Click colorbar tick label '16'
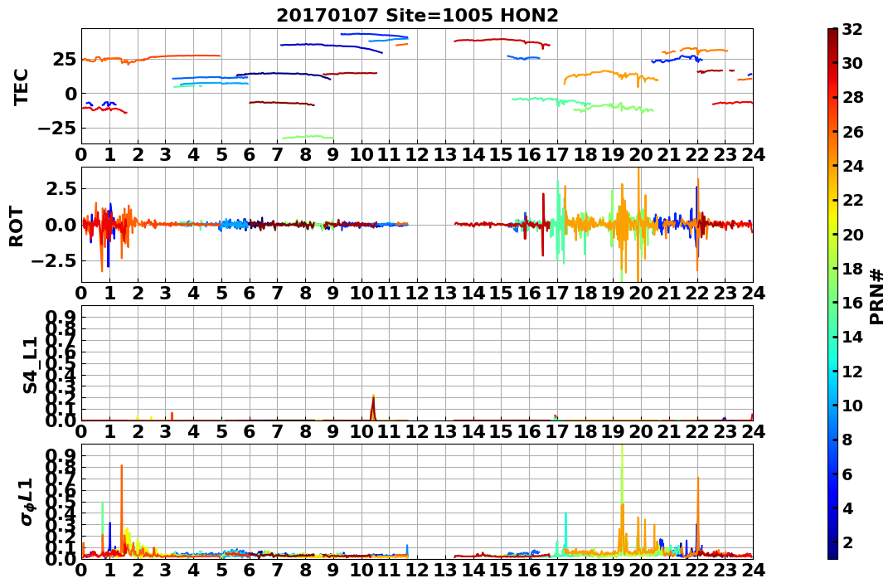Screen dimensions: 893x588 tap(852, 303)
